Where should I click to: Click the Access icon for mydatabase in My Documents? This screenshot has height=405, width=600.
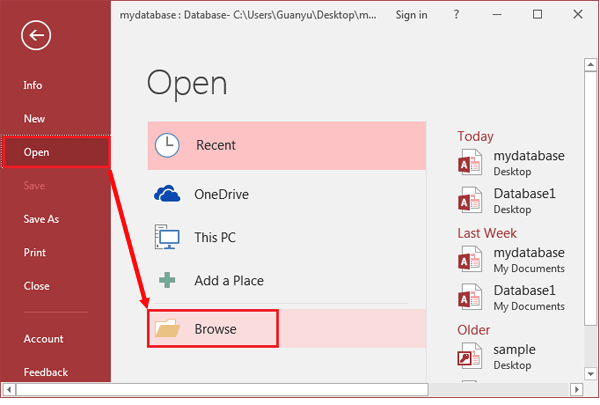(470, 259)
